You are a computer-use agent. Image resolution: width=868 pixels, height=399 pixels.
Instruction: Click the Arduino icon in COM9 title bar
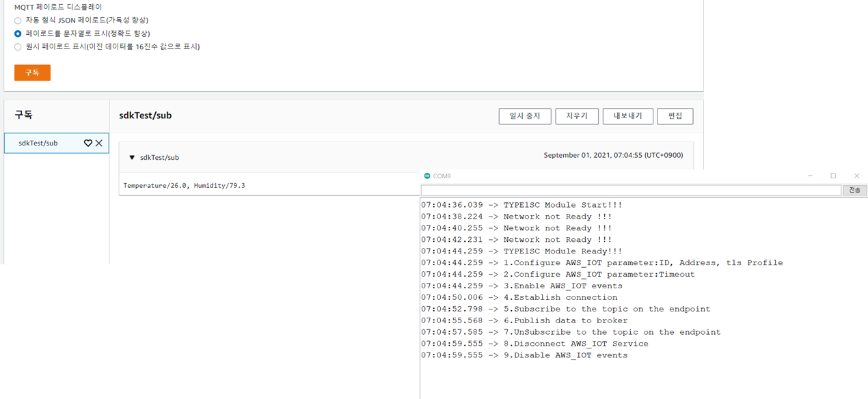point(427,176)
